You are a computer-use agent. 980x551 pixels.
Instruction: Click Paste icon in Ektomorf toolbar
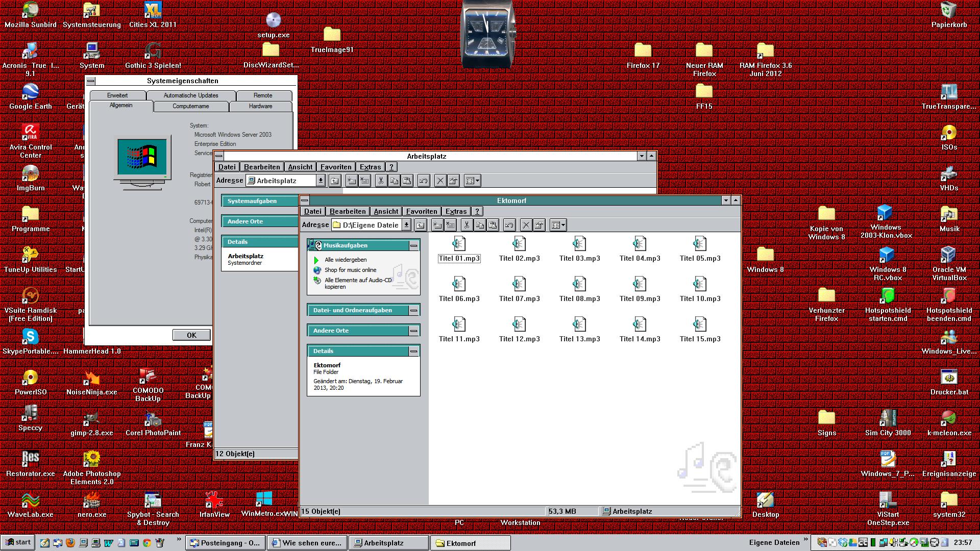click(493, 225)
